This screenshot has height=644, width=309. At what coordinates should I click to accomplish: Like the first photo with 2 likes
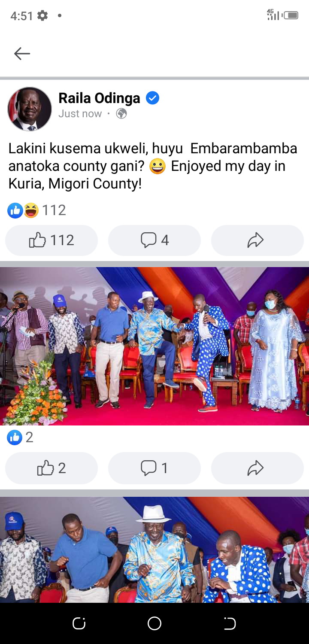point(51,468)
